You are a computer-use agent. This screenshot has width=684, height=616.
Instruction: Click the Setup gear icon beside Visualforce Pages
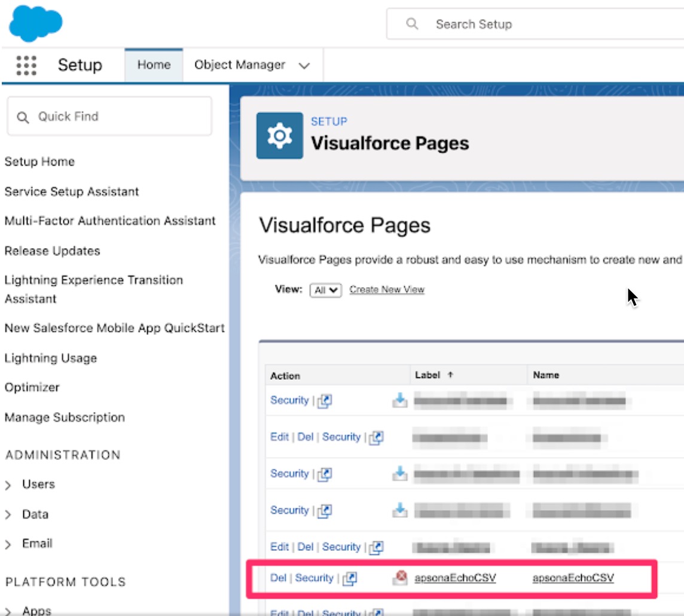coord(280,136)
